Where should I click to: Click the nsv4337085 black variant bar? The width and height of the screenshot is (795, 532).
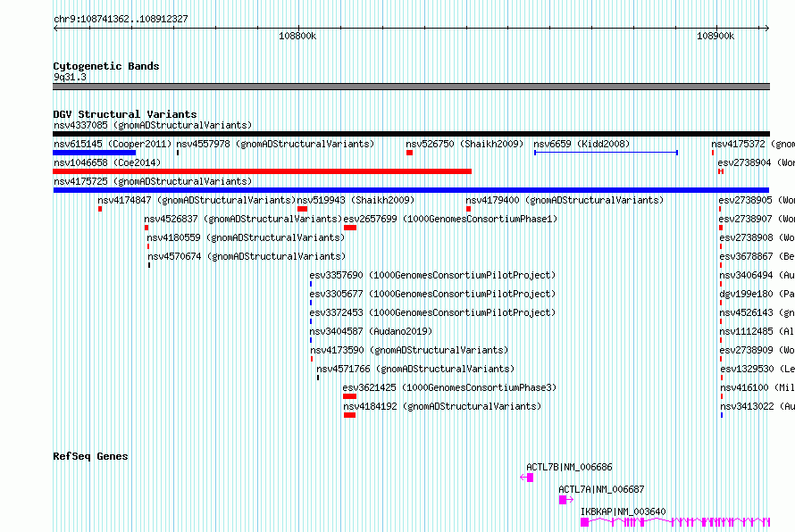pos(411,134)
